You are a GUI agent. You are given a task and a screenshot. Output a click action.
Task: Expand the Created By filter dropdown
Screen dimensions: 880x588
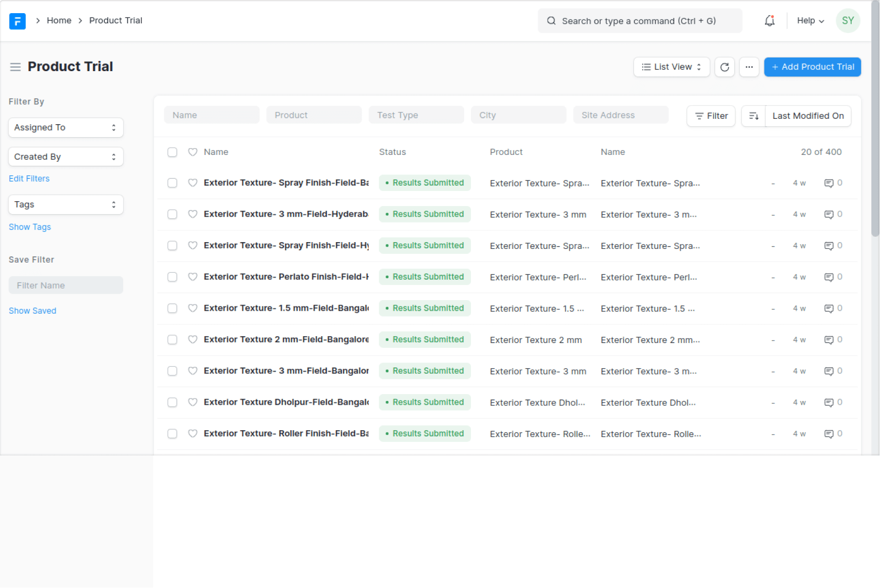[x=66, y=157]
